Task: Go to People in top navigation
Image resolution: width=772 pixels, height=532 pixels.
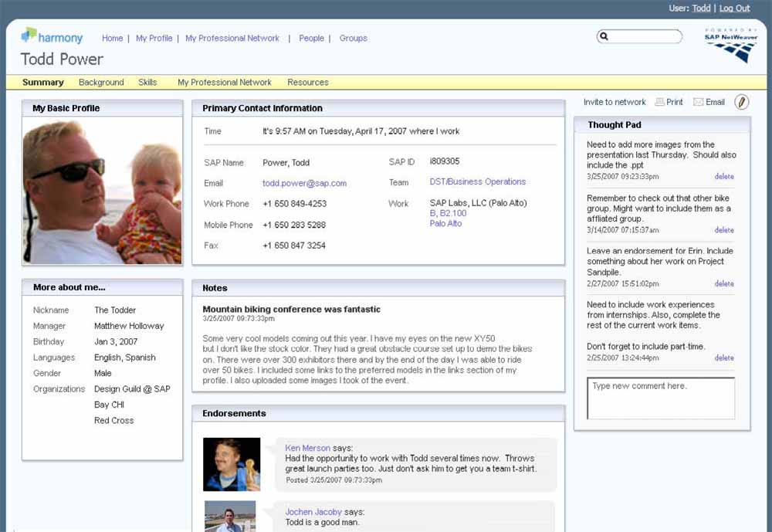Action: pos(311,38)
